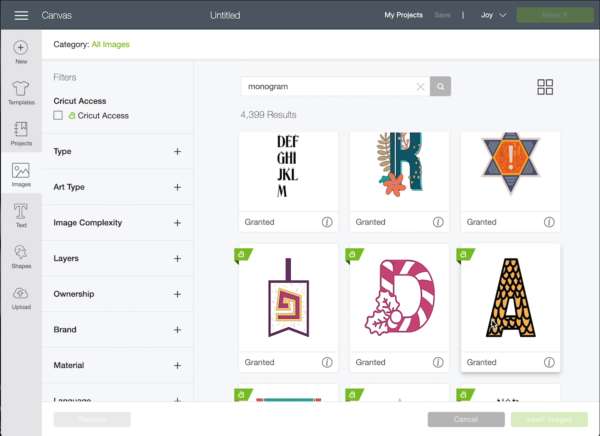The height and width of the screenshot is (436, 600).
Task: Expand the Art Type filter
Action: tap(177, 187)
